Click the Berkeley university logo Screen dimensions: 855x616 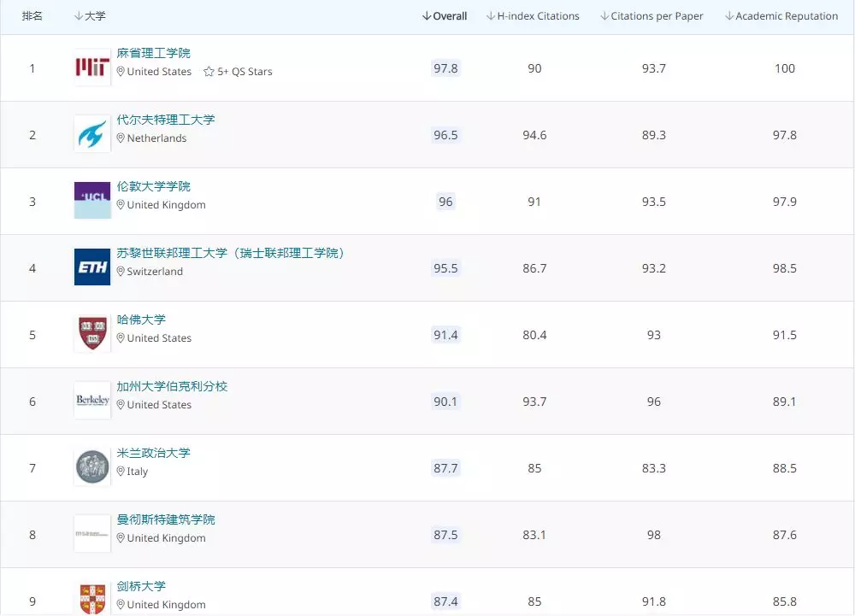tap(91, 401)
